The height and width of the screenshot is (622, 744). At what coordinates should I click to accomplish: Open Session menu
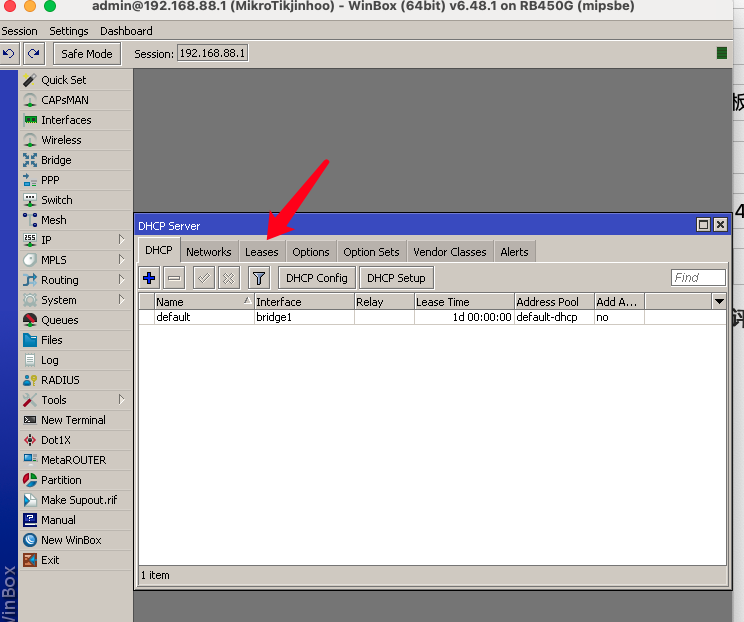click(19, 31)
